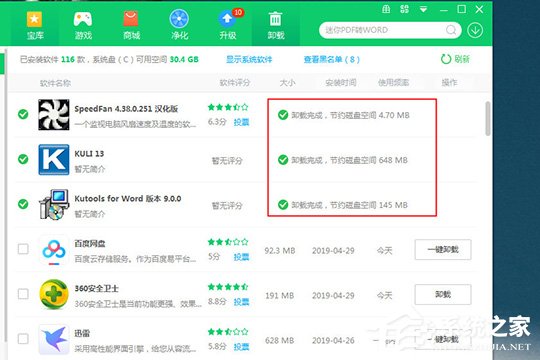The image size is (540, 360).
Task: Click the vertical scrollbar thumb
Action: click(487, 119)
